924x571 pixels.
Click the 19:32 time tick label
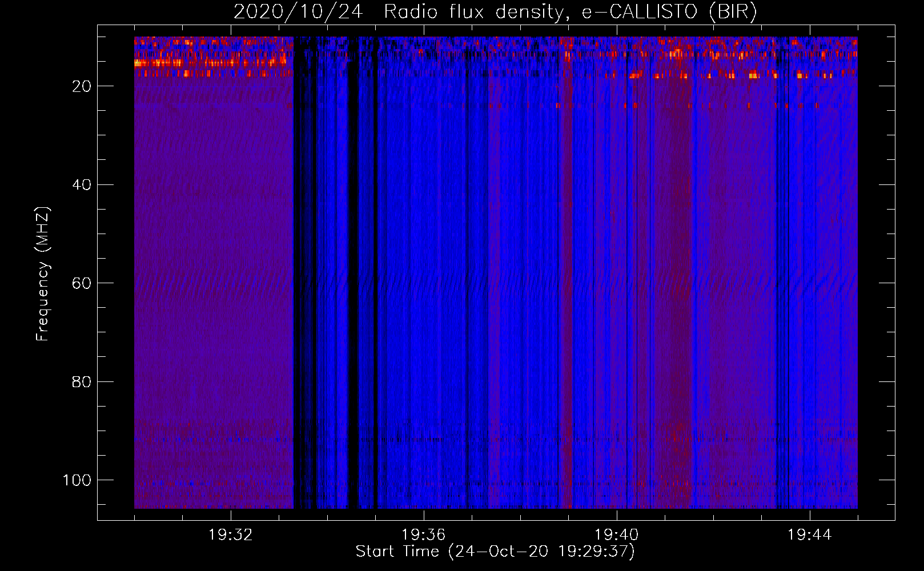click(231, 535)
